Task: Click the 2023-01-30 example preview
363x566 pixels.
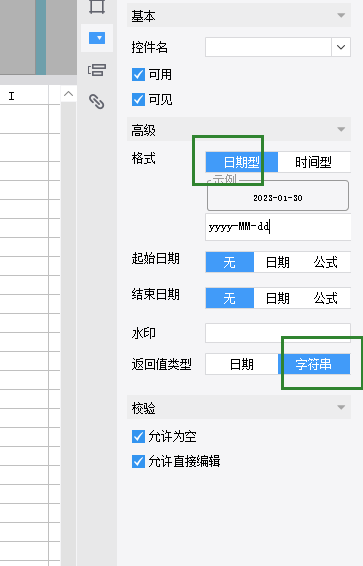Action: click(278, 197)
